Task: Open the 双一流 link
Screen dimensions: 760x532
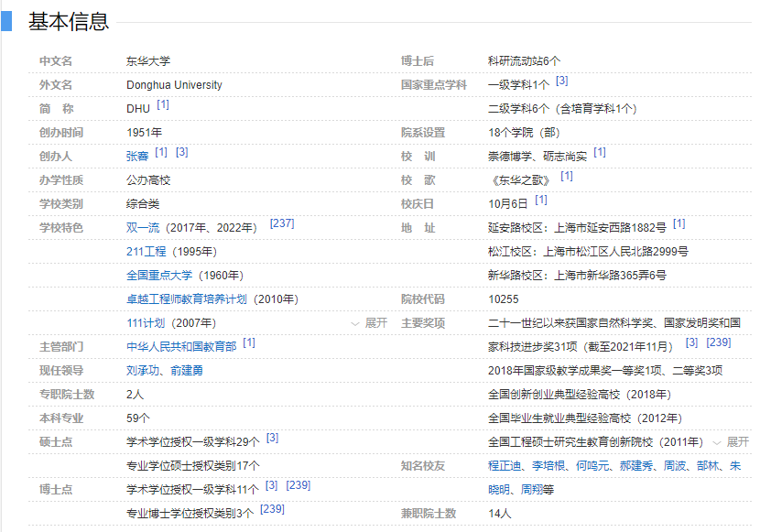Action: tap(146, 228)
